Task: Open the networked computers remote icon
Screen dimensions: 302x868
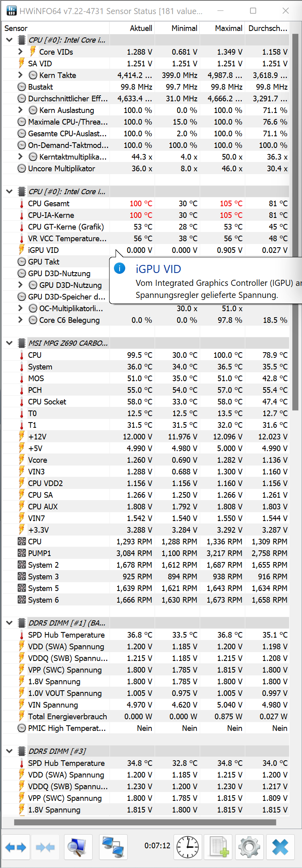Action: click(113, 847)
